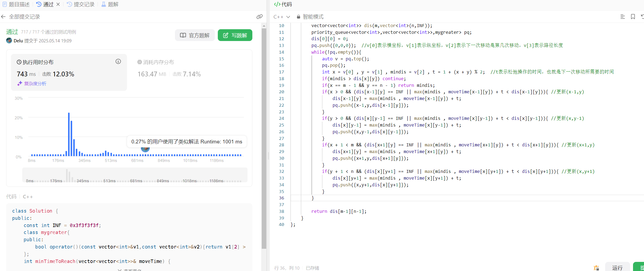Switch to the 通过 tab

[x=45, y=4]
